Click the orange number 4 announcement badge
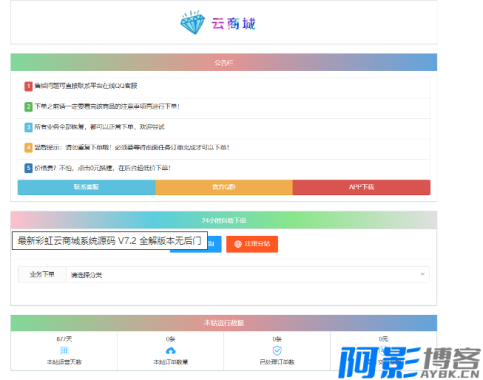Screen dimensions: 483x380 point(28,148)
